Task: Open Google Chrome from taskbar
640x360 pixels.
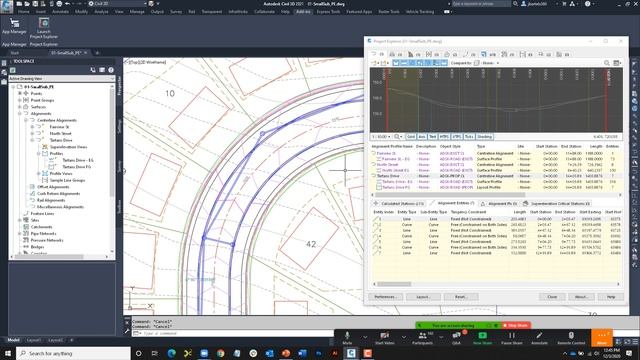Action: point(220,353)
